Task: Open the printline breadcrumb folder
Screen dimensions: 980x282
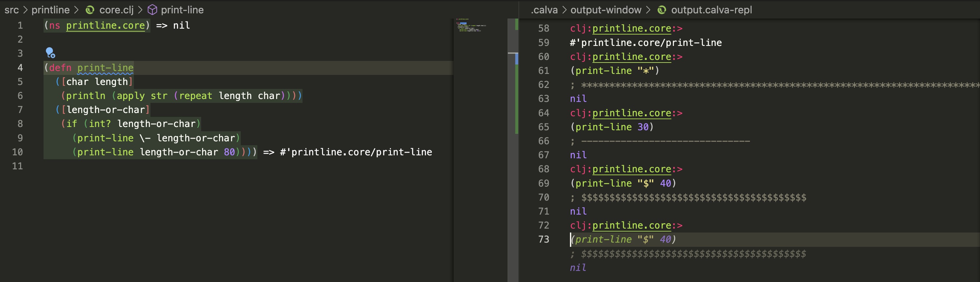Action: point(50,10)
